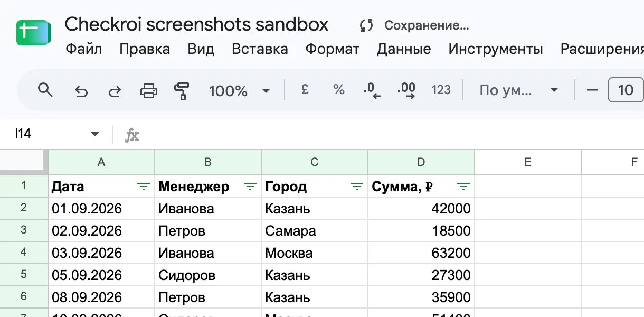
Task: Print the spreadsheet
Action: [148, 91]
